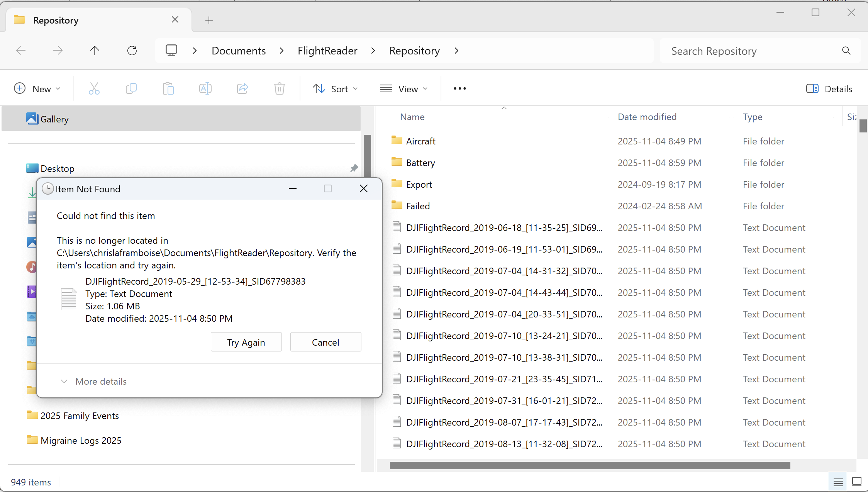
Task: Click the Refresh icon in navigation bar
Action: click(x=132, y=51)
